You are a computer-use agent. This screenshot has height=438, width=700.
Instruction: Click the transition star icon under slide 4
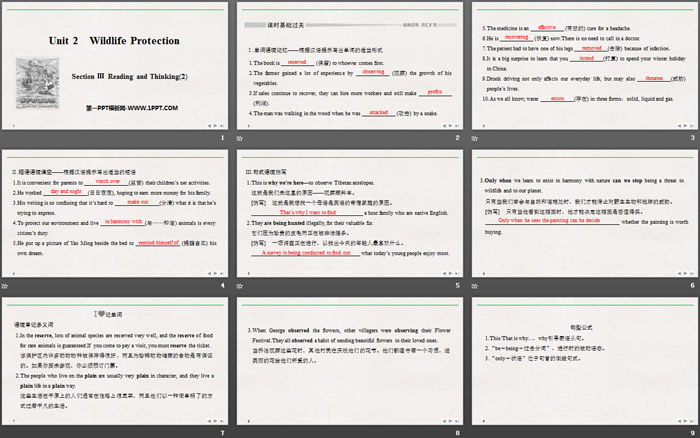pyautogui.click(x=5, y=286)
